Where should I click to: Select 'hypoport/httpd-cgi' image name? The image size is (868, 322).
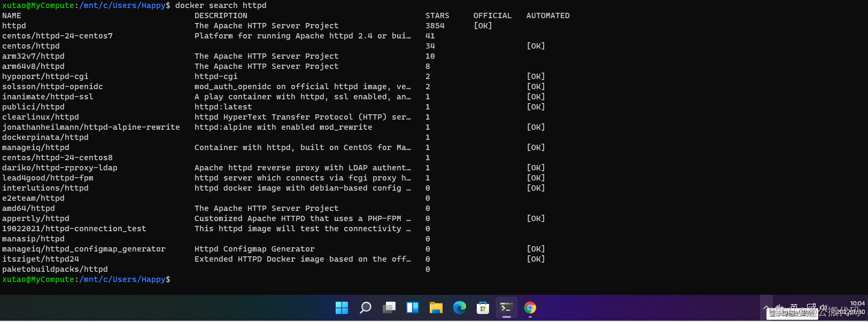(45, 76)
